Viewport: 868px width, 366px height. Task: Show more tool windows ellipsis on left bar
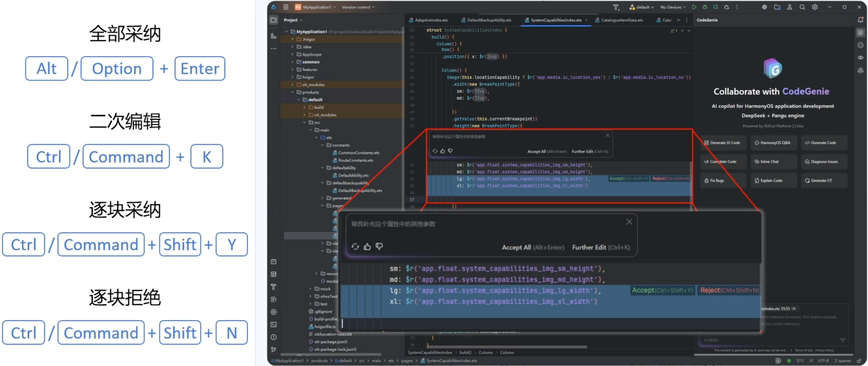[x=273, y=48]
